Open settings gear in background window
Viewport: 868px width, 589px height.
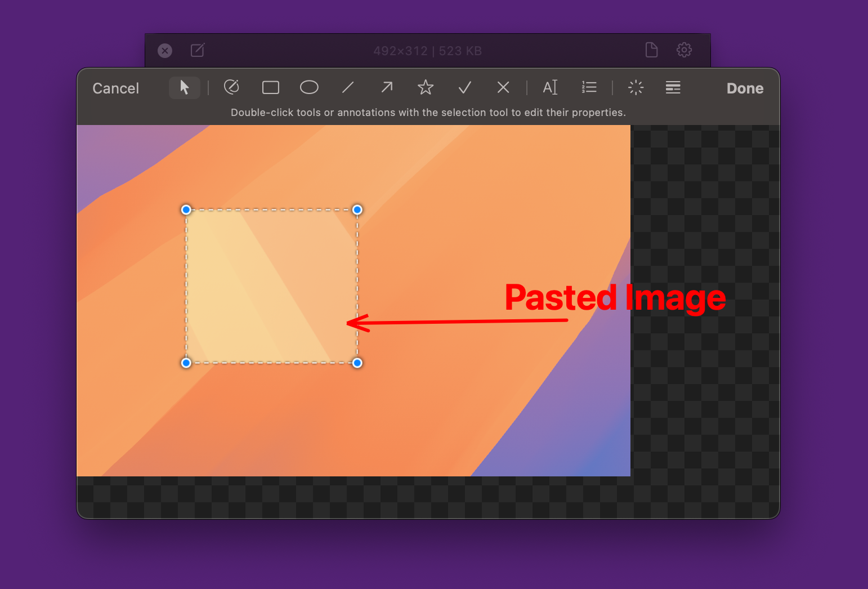[x=684, y=50]
